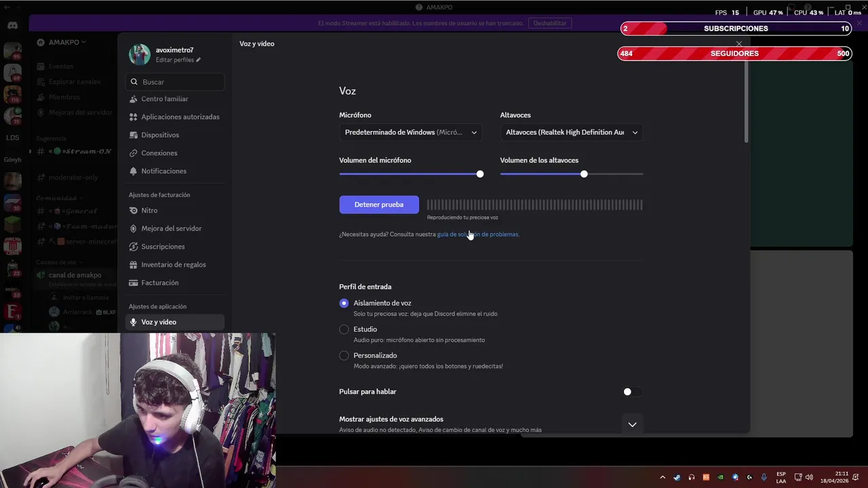Open the ESP LAA language indicator
This screenshot has height=488, width=868.
781,477
